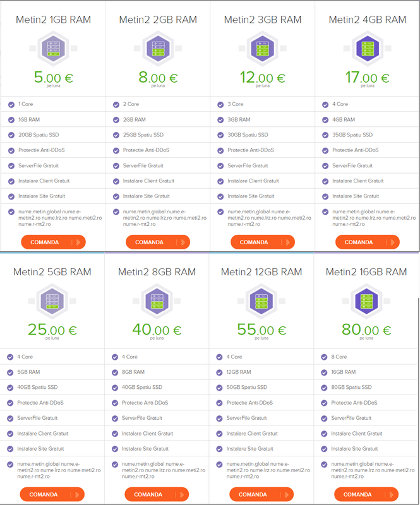Click checkmark next to 12GB RAM feature
420x505 pixels.
click(x=220, y=372)
